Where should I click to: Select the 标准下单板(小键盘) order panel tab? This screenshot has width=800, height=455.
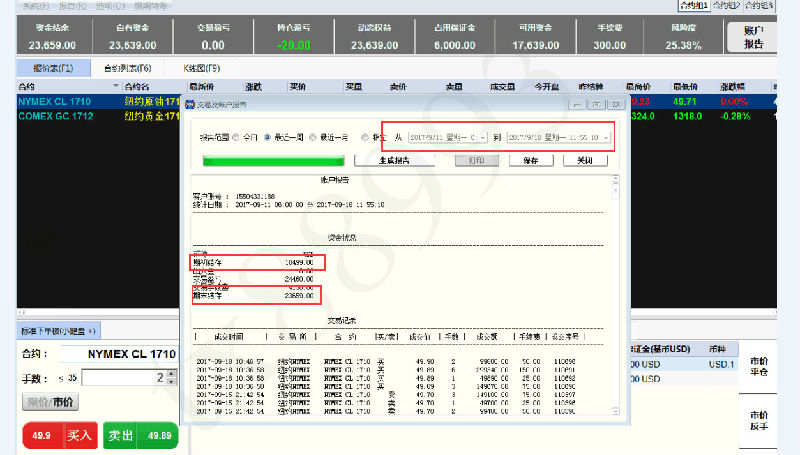[58, 331]
